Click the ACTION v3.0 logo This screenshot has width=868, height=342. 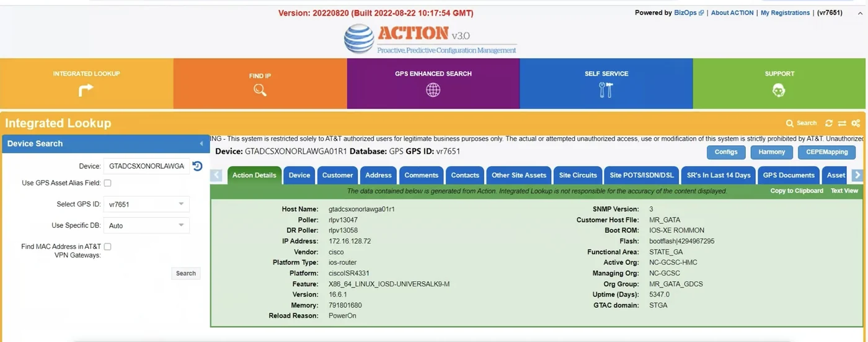pyautogui.click(x=430, y=39)
